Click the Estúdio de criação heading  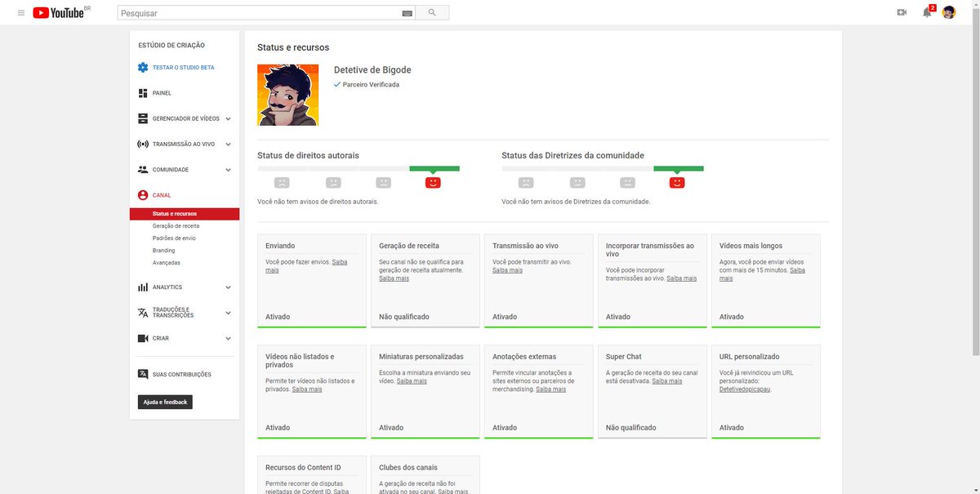pos(171,46)
